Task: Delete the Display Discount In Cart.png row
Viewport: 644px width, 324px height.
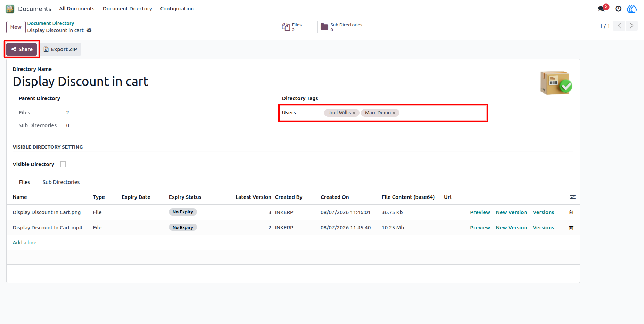Action: click(x=571, y=212)
